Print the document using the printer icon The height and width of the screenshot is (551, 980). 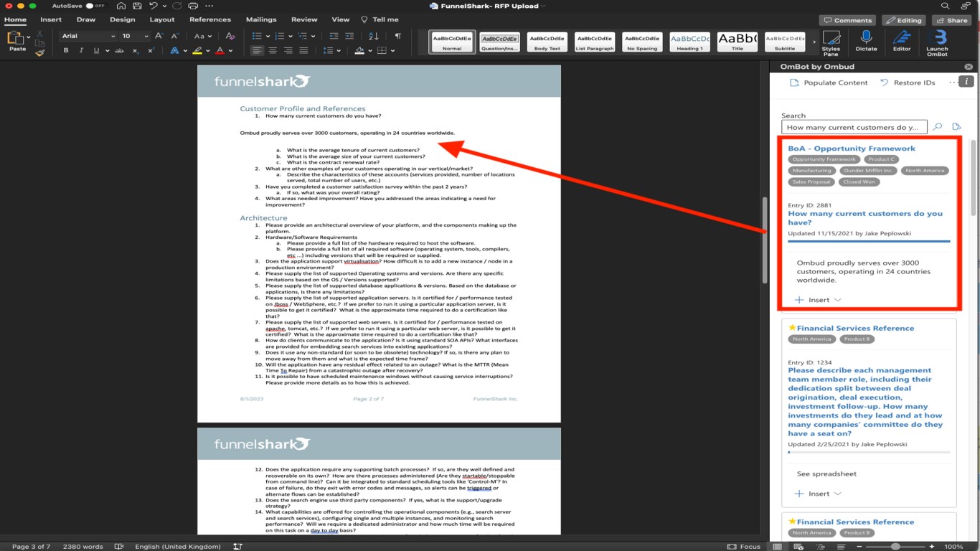click(194, 6)
